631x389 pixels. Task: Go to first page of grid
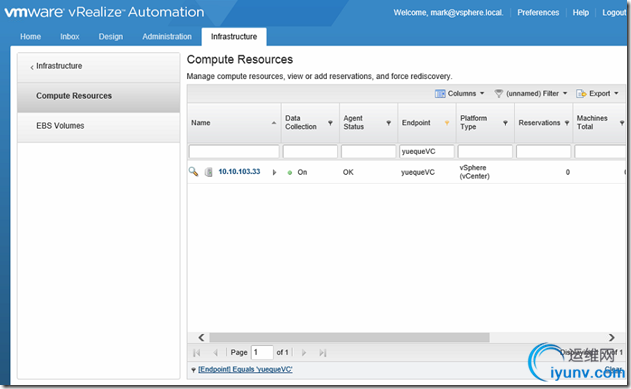coord(197,353)
